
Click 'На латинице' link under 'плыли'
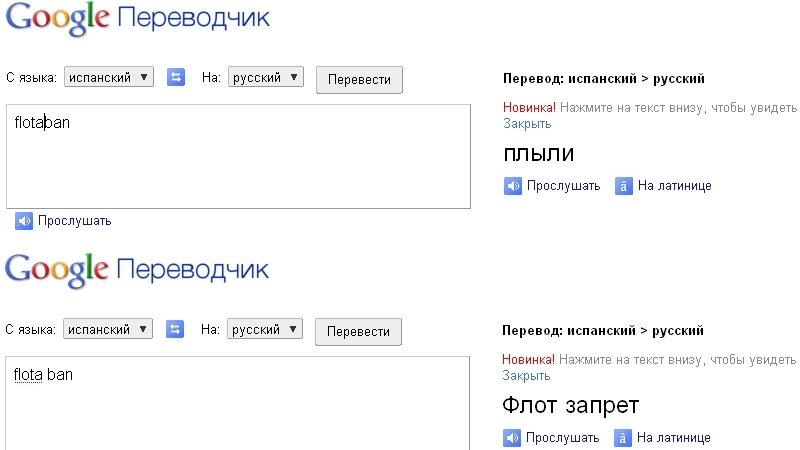(674, 185)
